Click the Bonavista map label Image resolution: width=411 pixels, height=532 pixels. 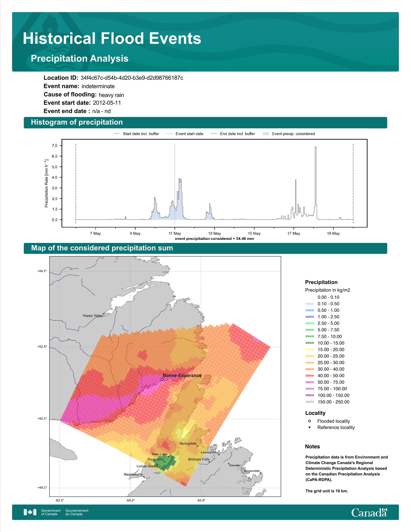point(252,471)
